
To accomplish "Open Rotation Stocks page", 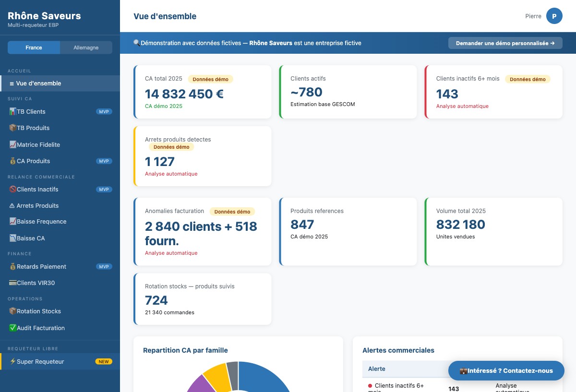I will pyautogui.click(x=60, y=311).
